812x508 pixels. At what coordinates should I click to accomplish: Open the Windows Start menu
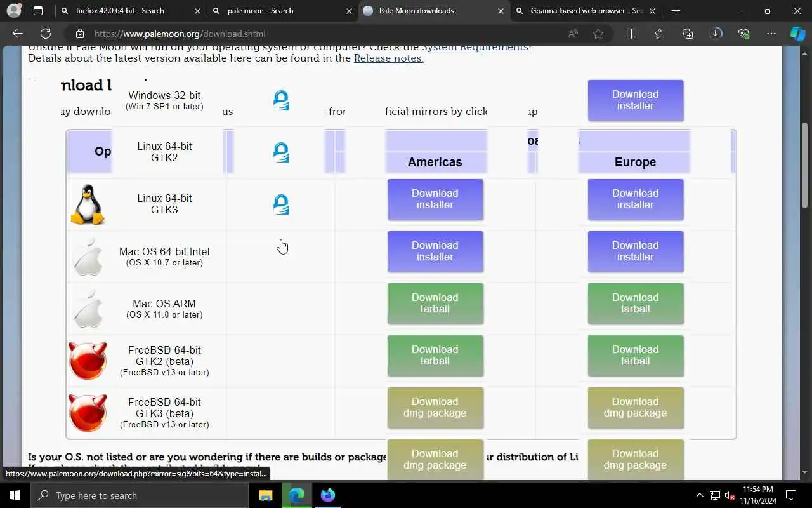click(x=15, y=495)
